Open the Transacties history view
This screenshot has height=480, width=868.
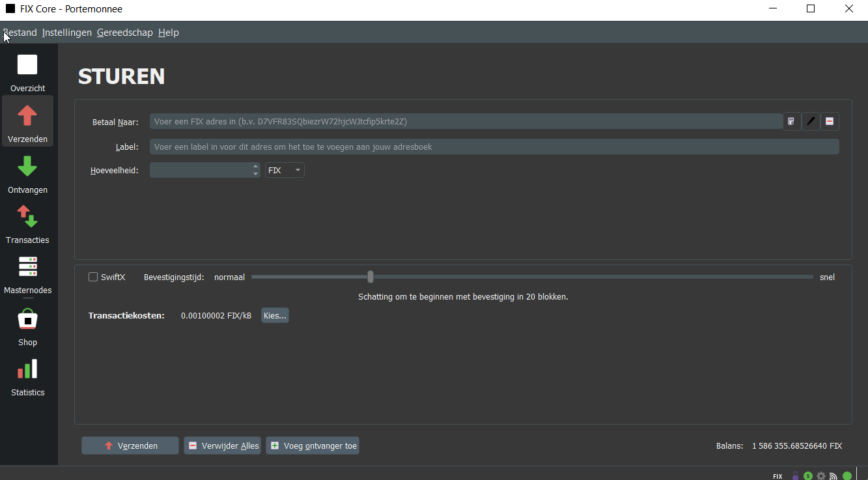click(x=27, y=224)
